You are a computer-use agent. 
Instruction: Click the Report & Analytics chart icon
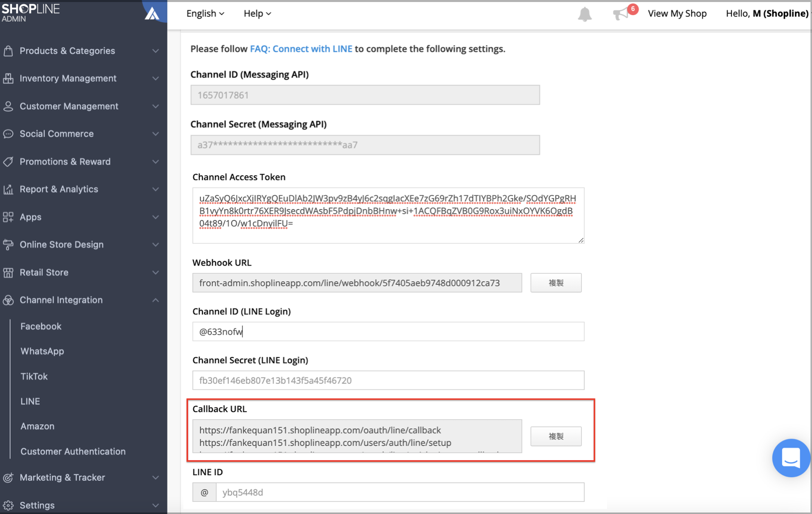(8, 189)
